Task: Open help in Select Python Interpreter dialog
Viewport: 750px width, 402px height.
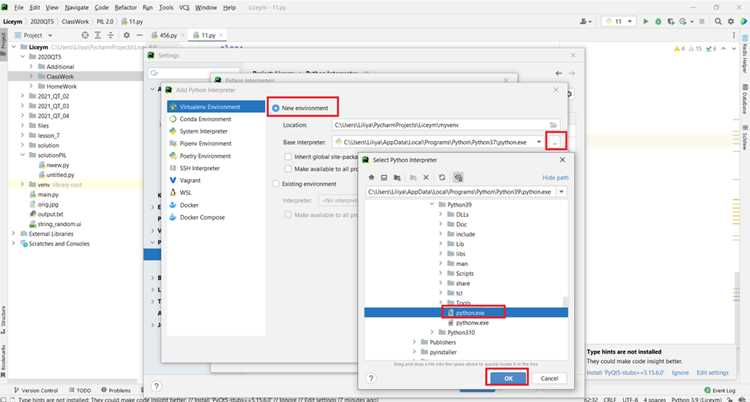Action: click(371, 378)
